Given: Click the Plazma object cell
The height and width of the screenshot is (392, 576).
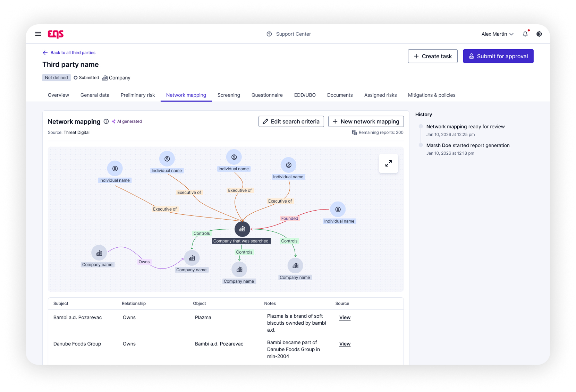Looking at the screenshot, I should click(x=203, y=317).
